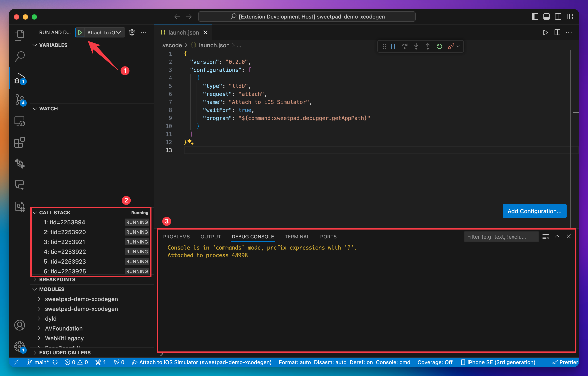Click the debug console filter input field
The image size is (588, 376).
pos(501,236)
